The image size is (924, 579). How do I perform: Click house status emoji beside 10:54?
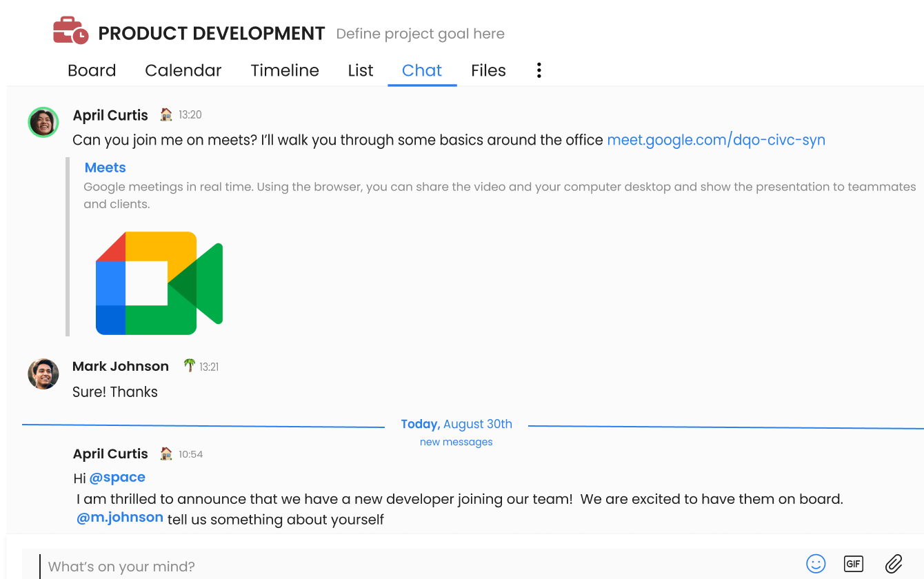[x=166, y=454]
